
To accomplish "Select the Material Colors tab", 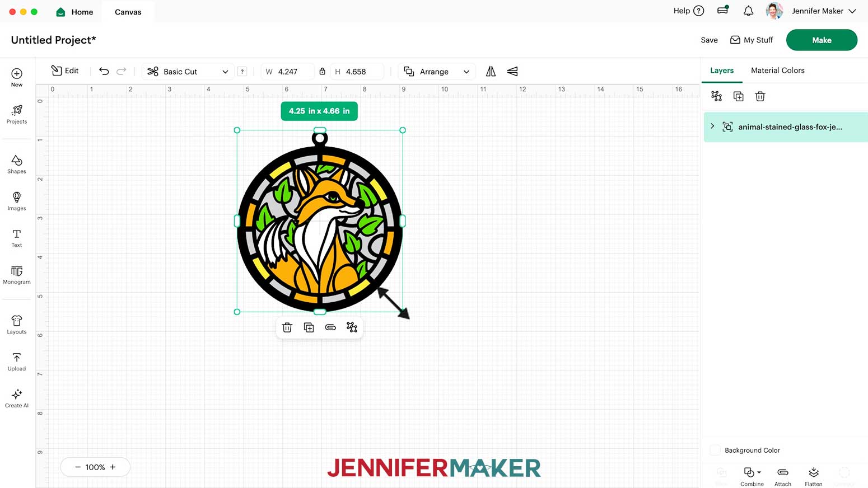I will point(778,71).
